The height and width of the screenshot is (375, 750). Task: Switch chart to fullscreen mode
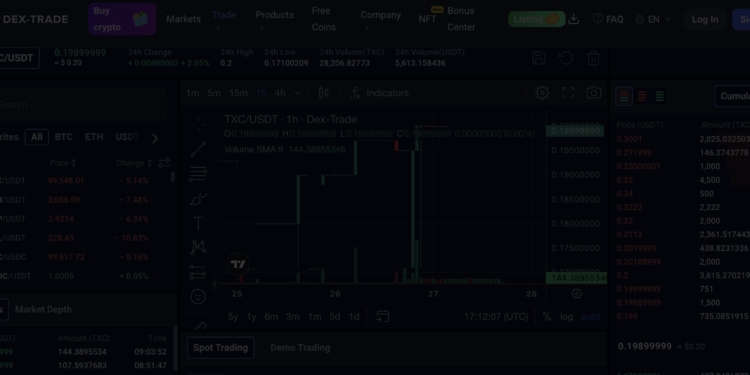tap(568, 93)
